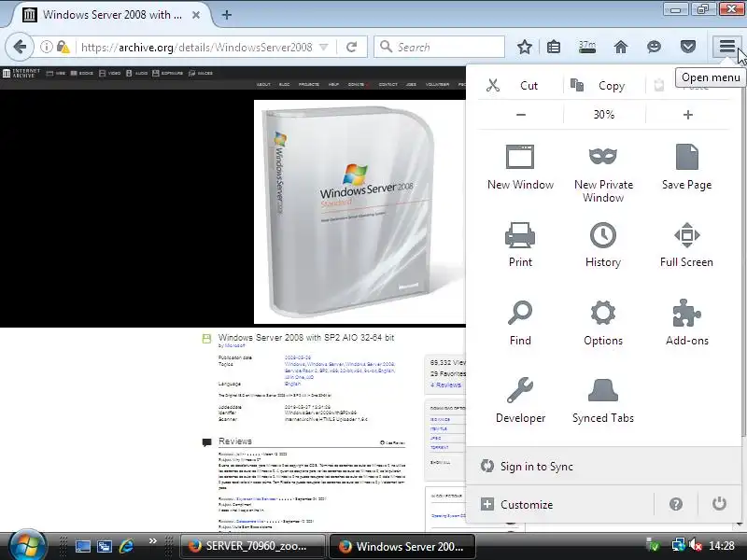This screenshot has height=560, width=747.
Task: Open a New Window
Action: tap(520, 167)
